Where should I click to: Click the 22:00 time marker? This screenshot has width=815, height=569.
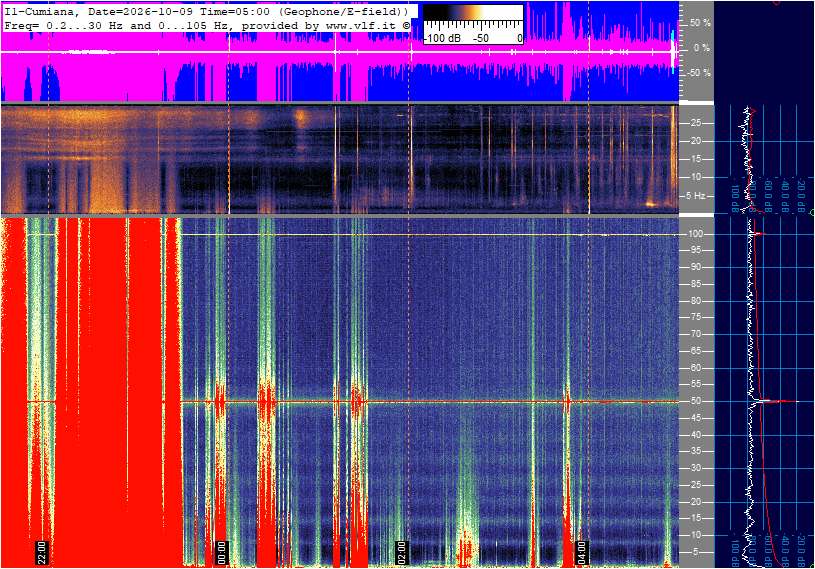click(42, 552)
